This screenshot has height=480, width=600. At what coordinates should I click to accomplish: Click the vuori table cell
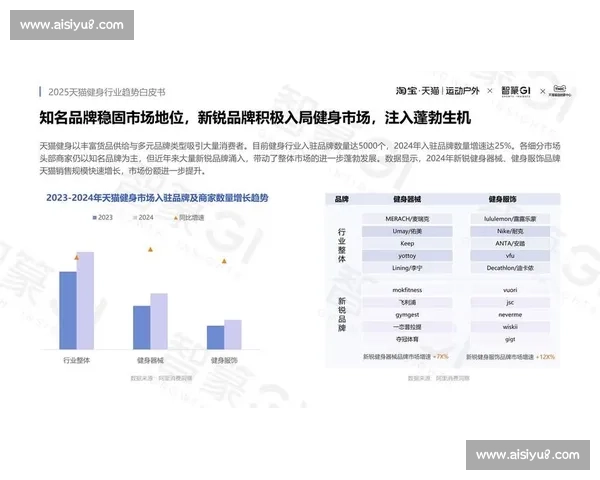(x=510, y=290)
